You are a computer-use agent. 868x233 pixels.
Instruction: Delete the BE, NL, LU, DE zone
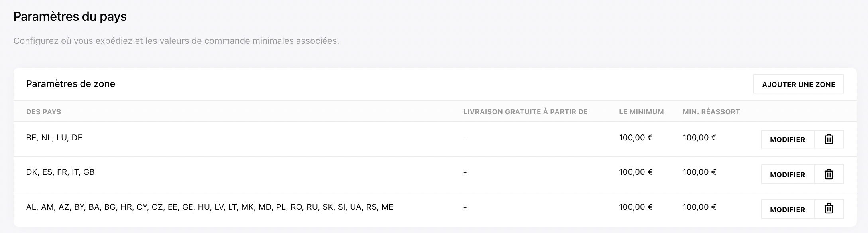(x=829, y=139)
